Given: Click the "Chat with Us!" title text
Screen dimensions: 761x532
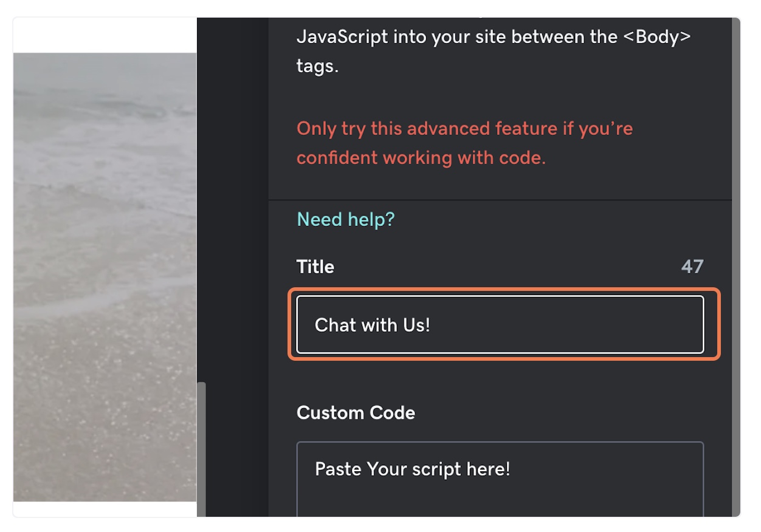Looking at the screenshot, I should tap(372, 325).
